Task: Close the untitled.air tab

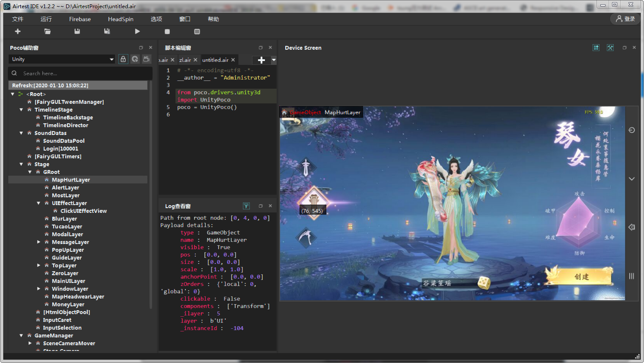Action: point(233,60)
